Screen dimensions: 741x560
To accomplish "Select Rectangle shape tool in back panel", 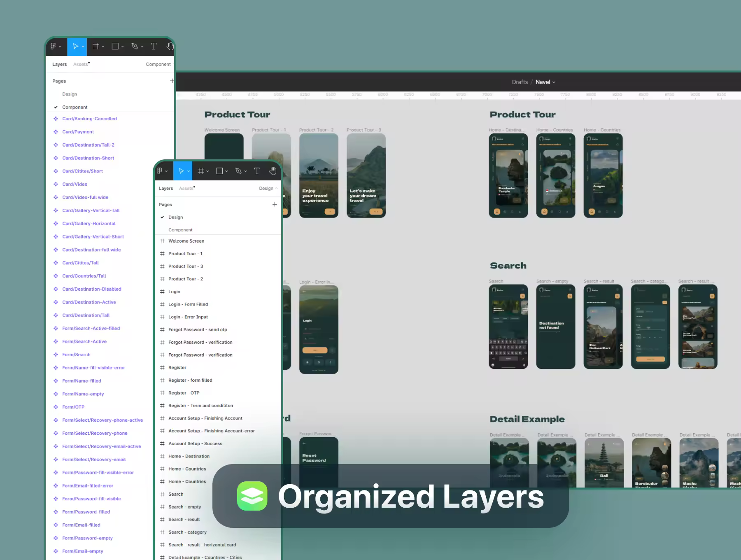I will point(115,47).
